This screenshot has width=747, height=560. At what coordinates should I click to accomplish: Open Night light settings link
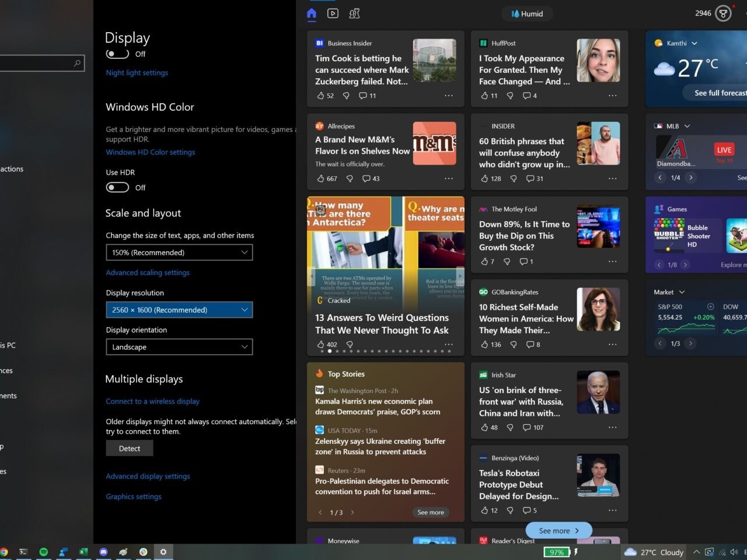coord(137,72)
